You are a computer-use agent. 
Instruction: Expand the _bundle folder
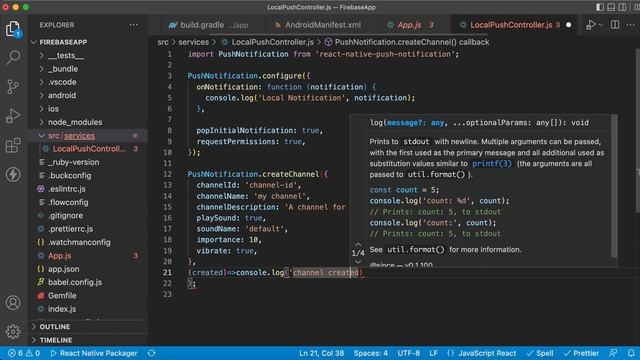[x=63, y=69]
